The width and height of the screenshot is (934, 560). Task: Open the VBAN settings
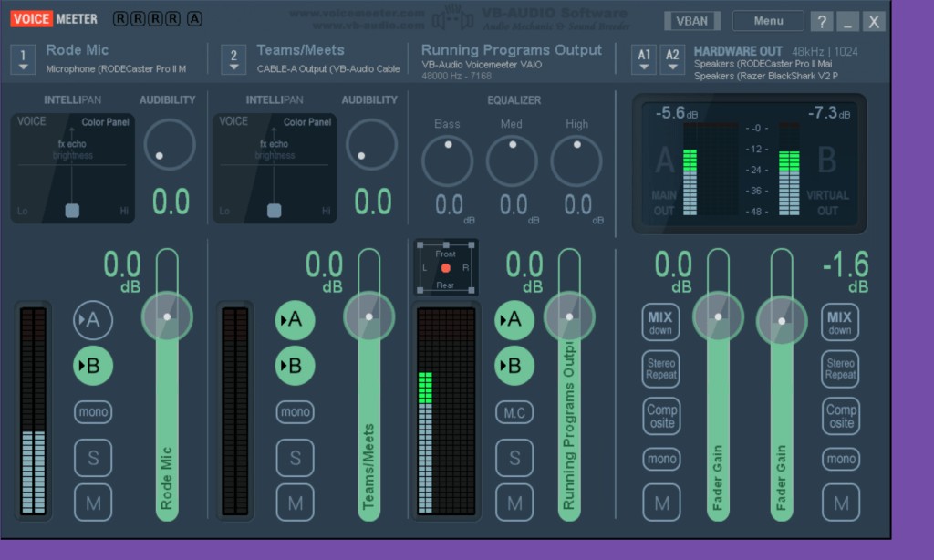pos(692,21)
